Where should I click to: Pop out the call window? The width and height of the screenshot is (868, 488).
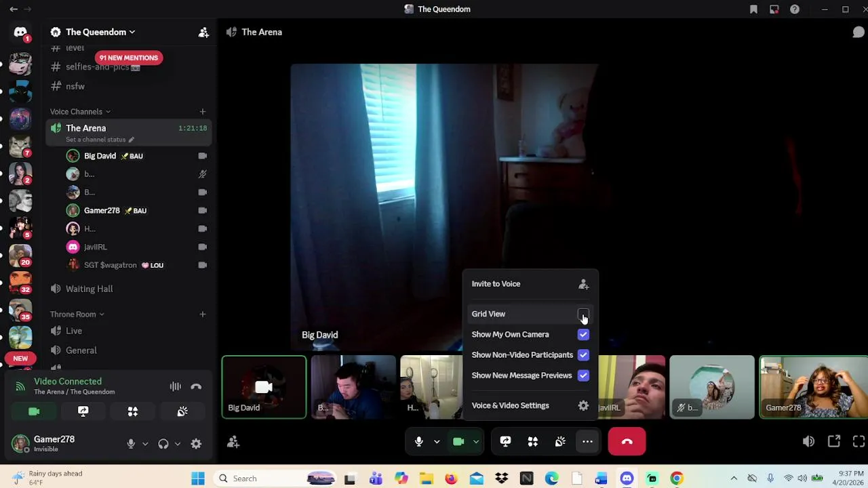[x=834, y=441]
